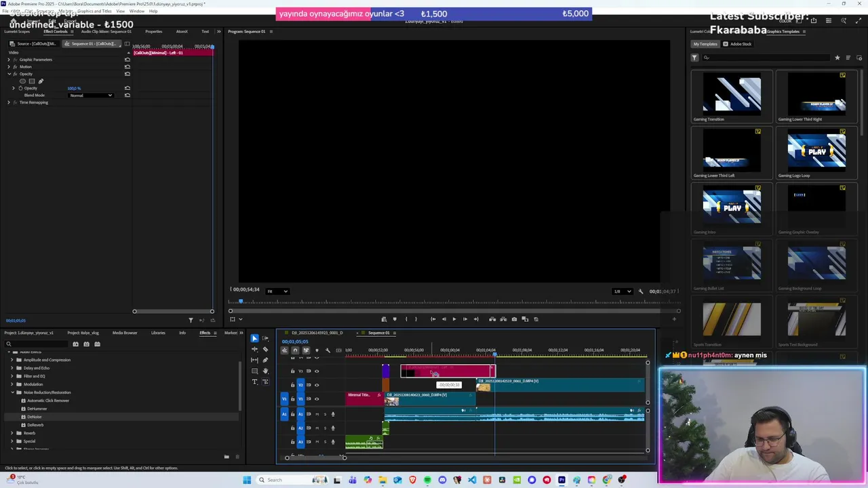
Task: Expand Time Remapping effect
Action: click(x=9, y=102)
